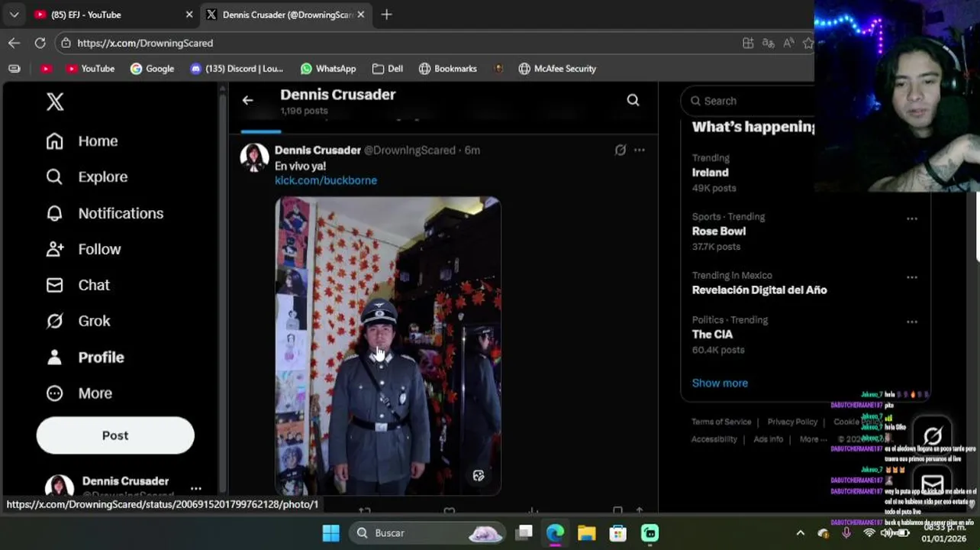The image size is (980, 550).
Task: Open the WhatsApp bookmark
Action: point(328,69)
